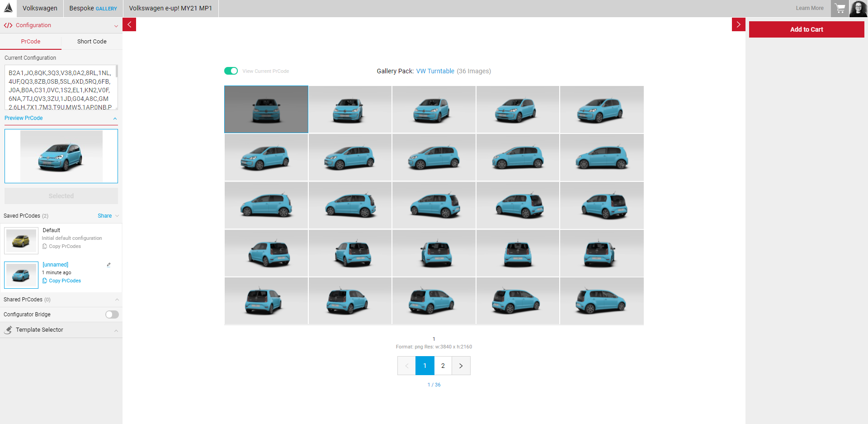Select the front-view car image thumbnail
The height and width of the screenshot is (424, 868).
(266, 109)
